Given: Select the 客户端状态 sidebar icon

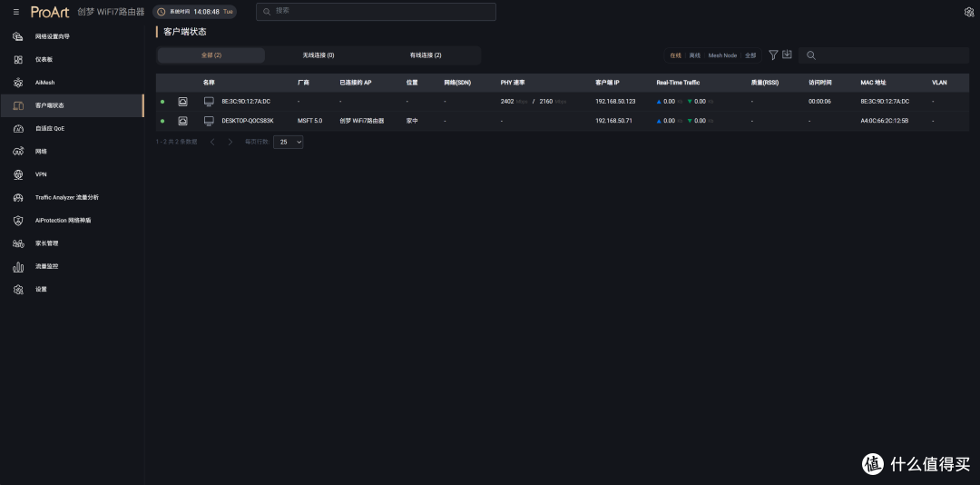Looking at the screenshot, I should (18, 105).
